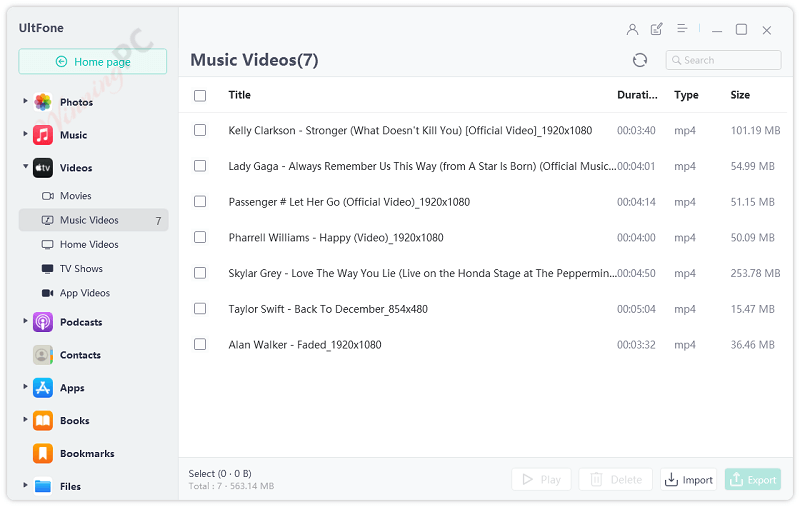
Task: Open the hamburger menu icon
Action: 682,29
